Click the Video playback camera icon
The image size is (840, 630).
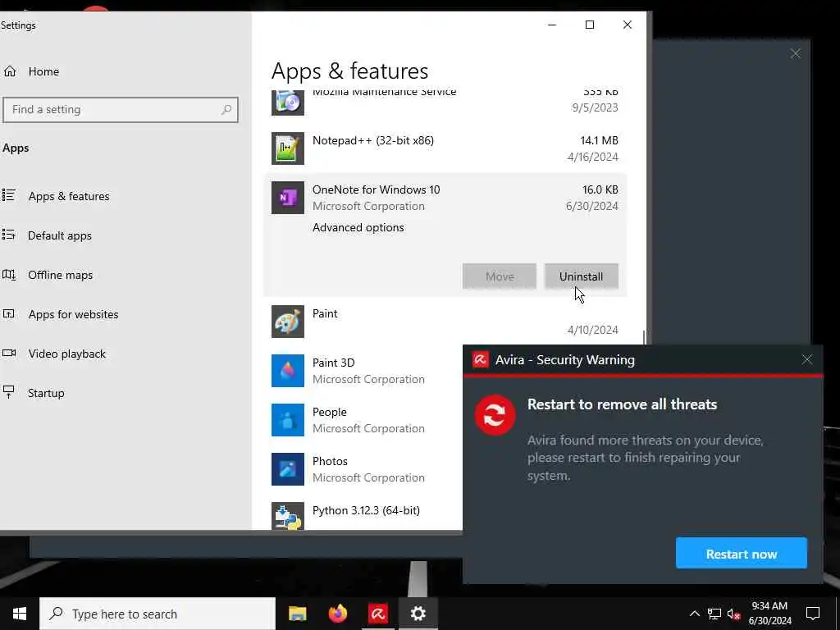point(8,353)
